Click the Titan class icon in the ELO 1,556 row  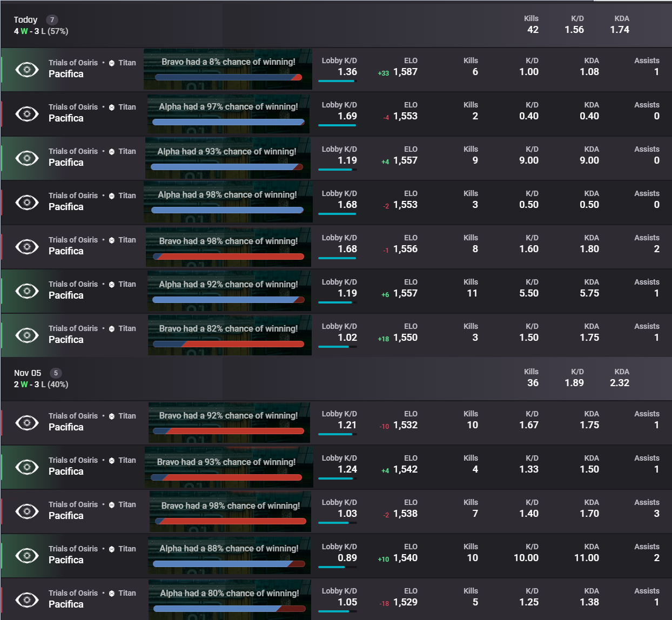(x=112, y=240)
